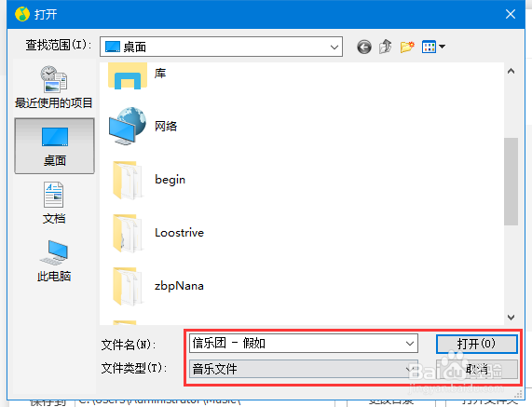Select the begin folder icon
This screenshot has height=407, width=532.
click(128, 180)
